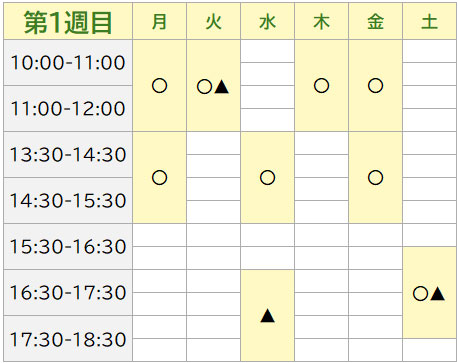
Task: Select the 金 day header
Action: 375,21
